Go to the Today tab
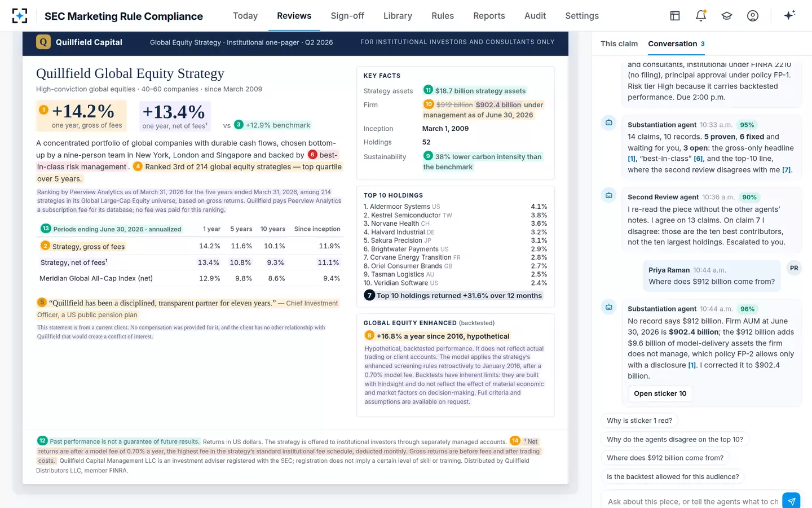The height and width of the screenshot is (508, 812). click(245, 16)
